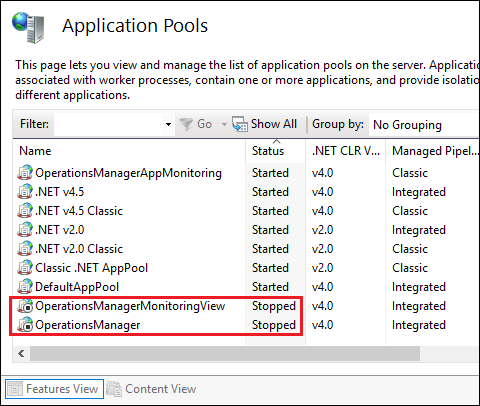480x406 pixels.
Task: Select the OperationsManagerAppMonitoring row name
Action: (128, 173)
